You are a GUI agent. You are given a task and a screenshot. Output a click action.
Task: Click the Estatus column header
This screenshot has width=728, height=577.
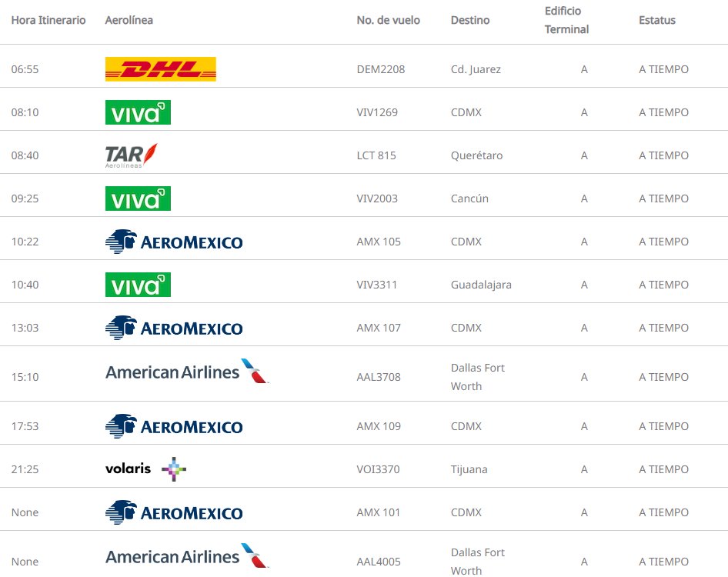pyautogui.click(x=657, y=20)
